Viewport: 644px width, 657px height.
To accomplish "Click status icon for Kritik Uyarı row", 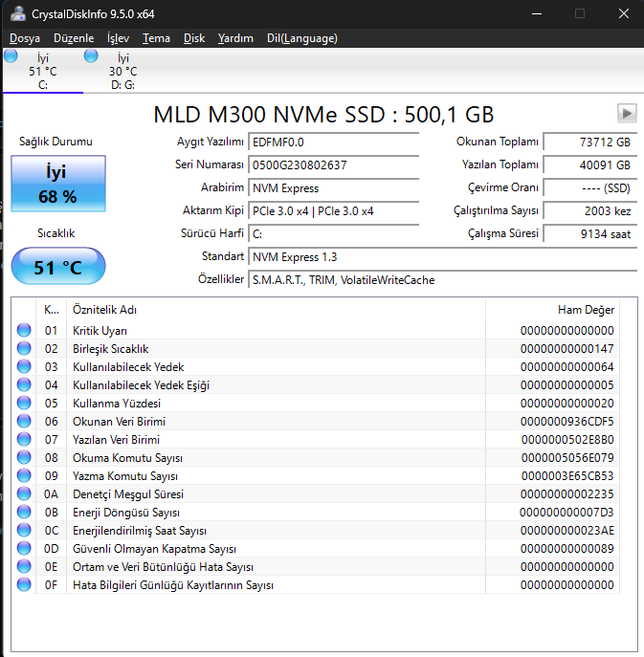I will point(24,330).
